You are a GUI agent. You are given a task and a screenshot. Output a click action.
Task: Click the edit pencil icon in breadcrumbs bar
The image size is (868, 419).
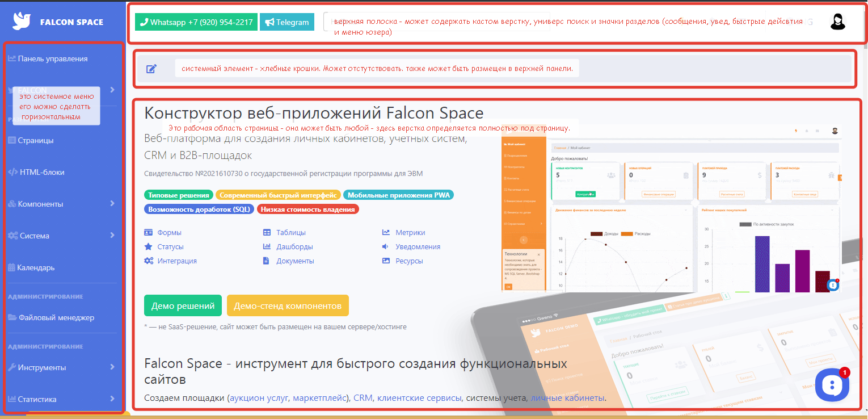(x=151, y=69)
